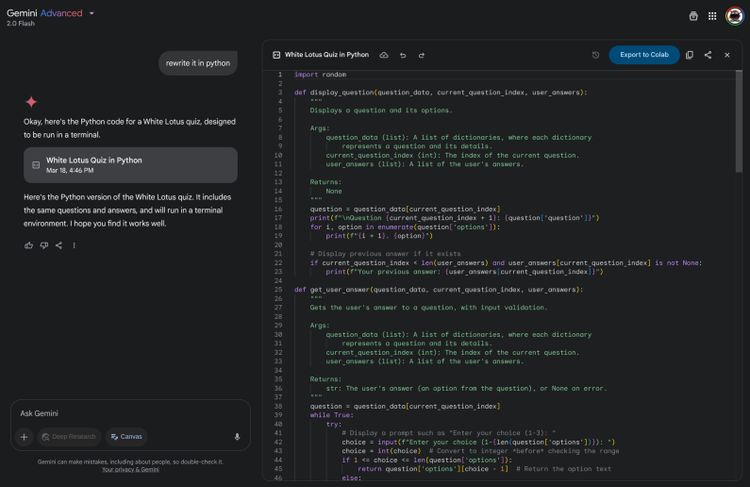Share the canvas

(x=708, y=55)
